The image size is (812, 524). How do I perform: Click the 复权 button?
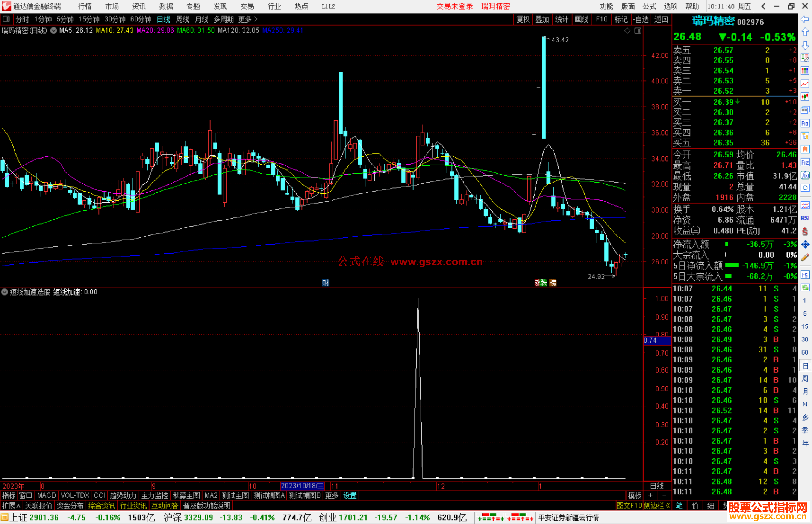click(x=523, y=19)
